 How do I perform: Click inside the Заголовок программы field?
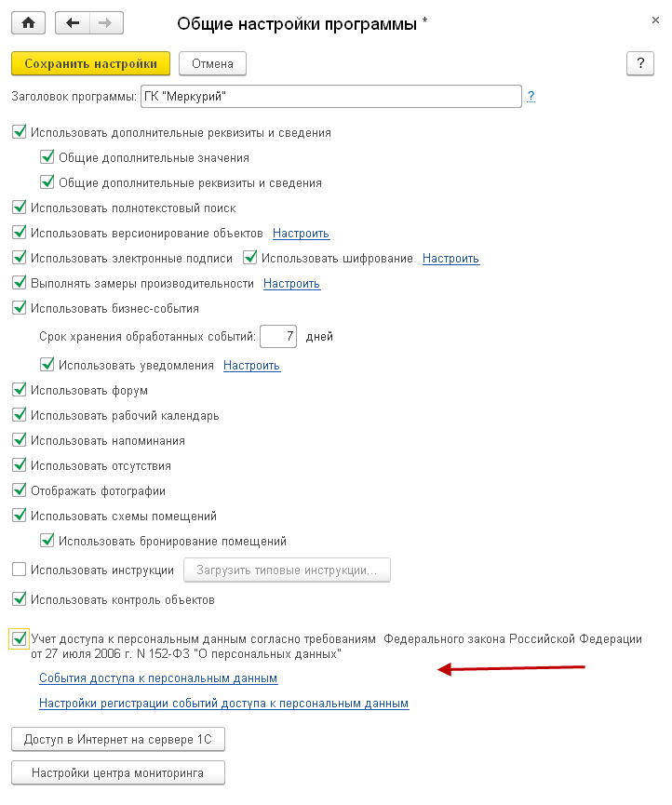coord(329,96)
